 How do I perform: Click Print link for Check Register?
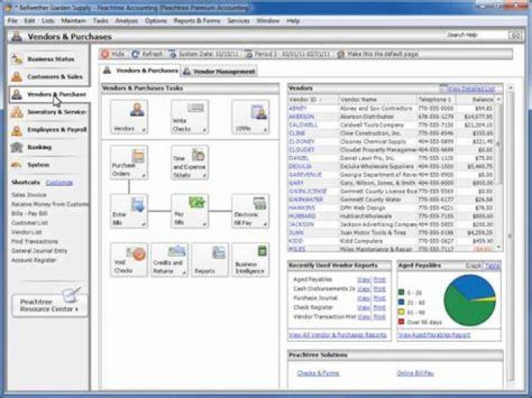pyautogui.click(x=379, y=307)
